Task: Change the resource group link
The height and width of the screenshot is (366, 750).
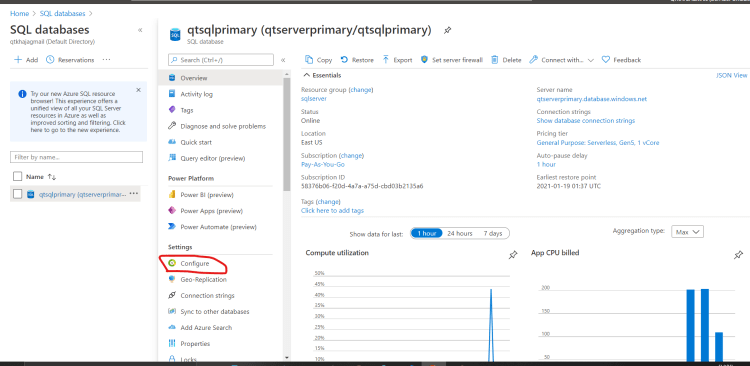Action: pos(361,89)
